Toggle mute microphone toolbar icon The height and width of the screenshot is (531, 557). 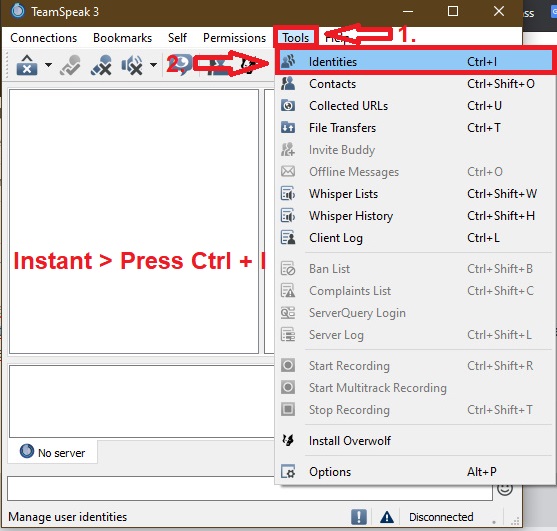tap(101, 65)
